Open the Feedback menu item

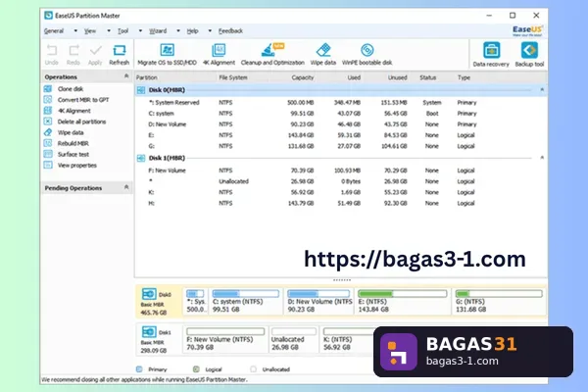(230, 30)
